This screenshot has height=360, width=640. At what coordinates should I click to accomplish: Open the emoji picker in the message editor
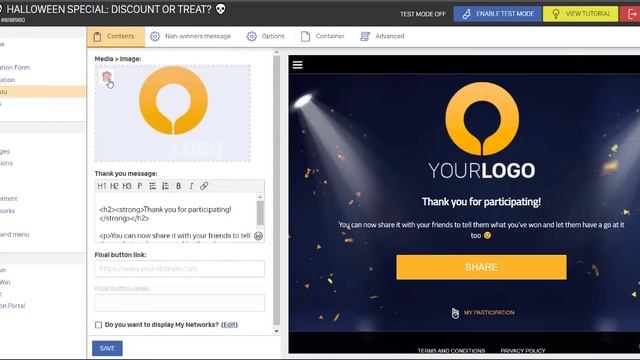258,236
